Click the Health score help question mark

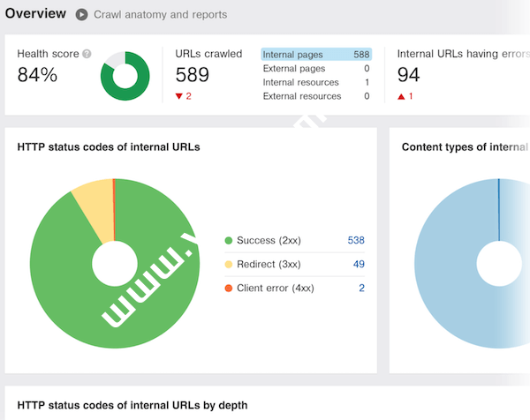[x=87, y=54]
